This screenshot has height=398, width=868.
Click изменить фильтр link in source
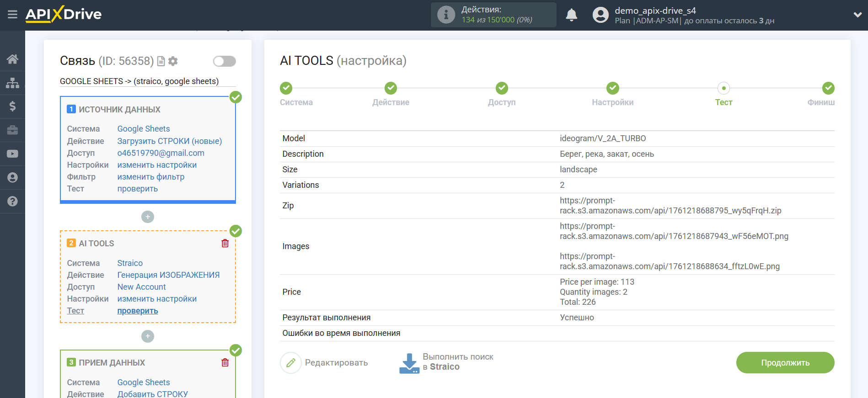tap(151, 177)
